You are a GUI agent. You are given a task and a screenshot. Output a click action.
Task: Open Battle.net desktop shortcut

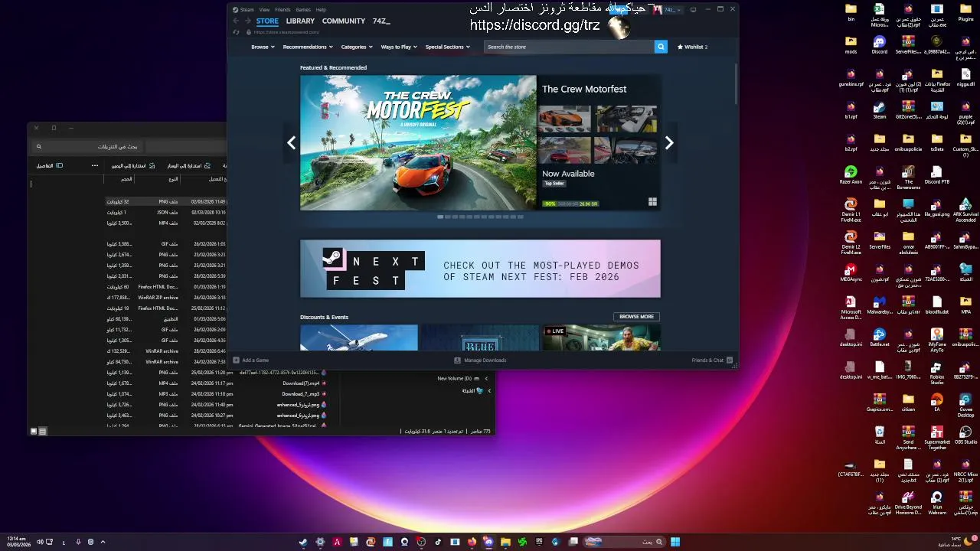point(880,337)
